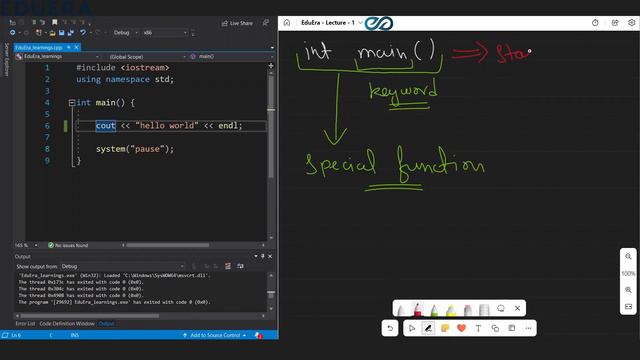Screen dimensions: 640x360
Task: Select the Output tab
Action: coord(107,324)
